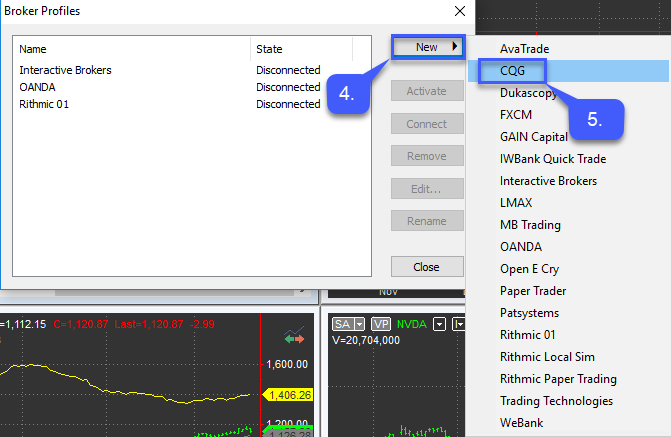Close the Broker Profiles dialog with X
This screenshot has width=671, height=437.
(x=459, y=11)
